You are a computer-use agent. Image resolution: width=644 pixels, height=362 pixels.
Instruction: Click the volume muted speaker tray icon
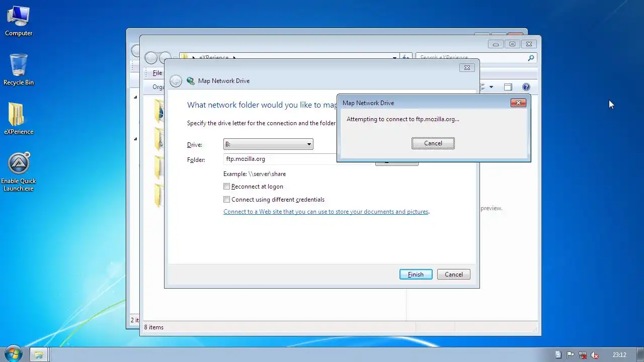(x=595, y=355)
